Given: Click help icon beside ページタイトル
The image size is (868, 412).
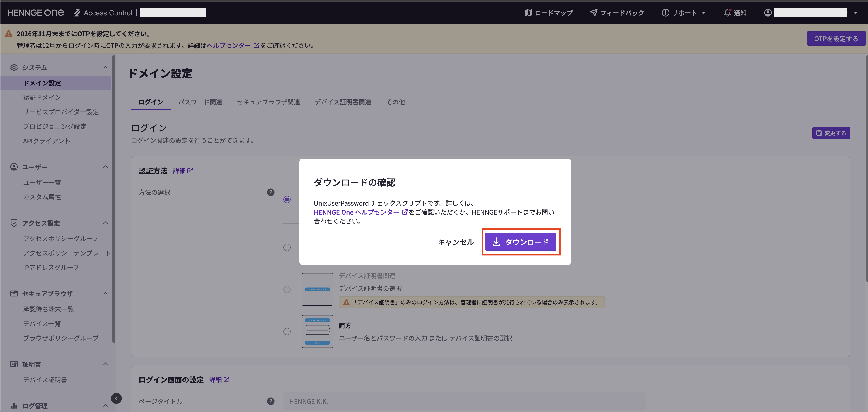Looking at the screenshot, I should coord(271,401).
